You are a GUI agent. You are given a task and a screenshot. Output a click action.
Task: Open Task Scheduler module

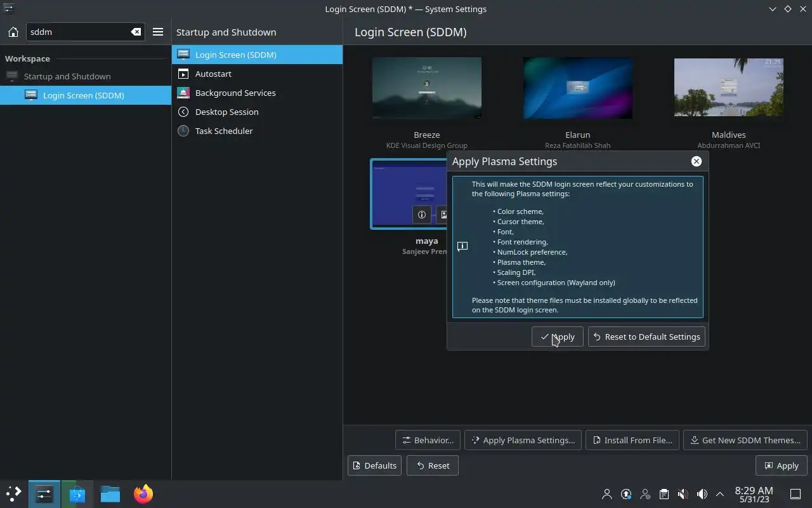pos(257,131)
